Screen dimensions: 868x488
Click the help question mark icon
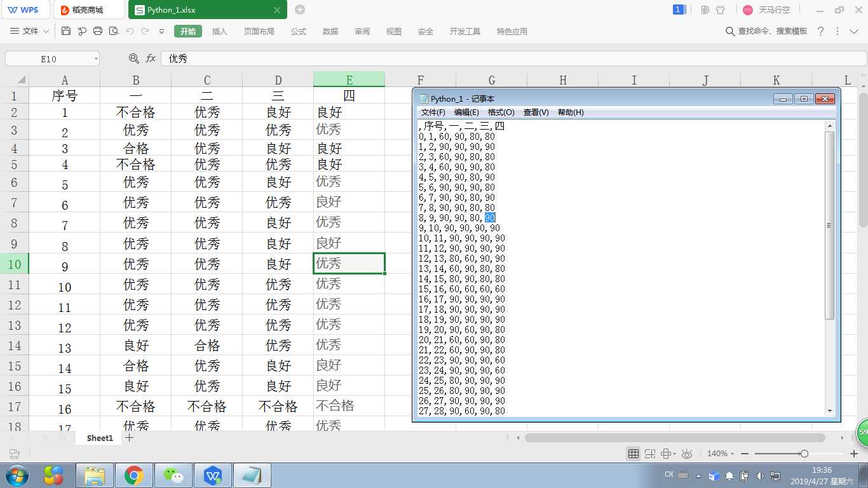(x=820, y=31)
